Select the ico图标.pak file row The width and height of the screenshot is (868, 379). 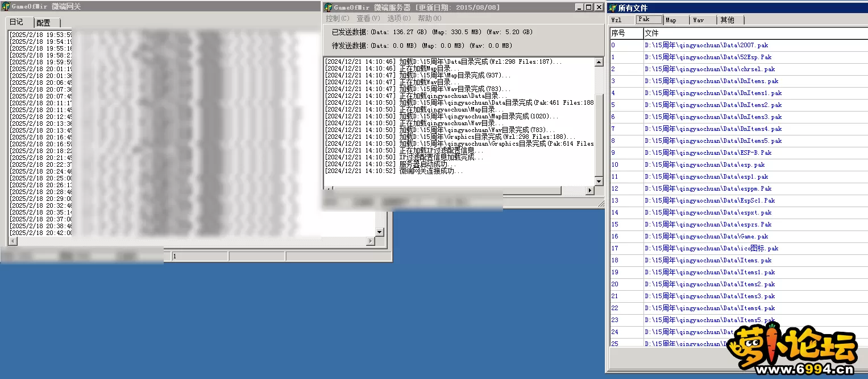738,248
